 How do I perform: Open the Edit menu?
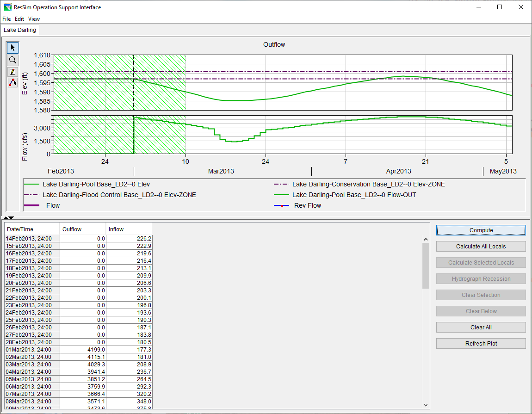point(19,19)
